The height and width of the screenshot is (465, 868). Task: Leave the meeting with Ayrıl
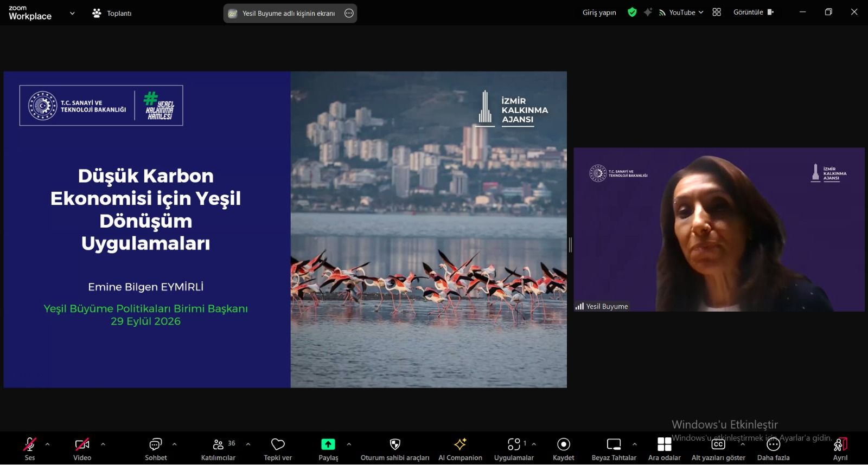pyautogui.click(x=840, y=449)
